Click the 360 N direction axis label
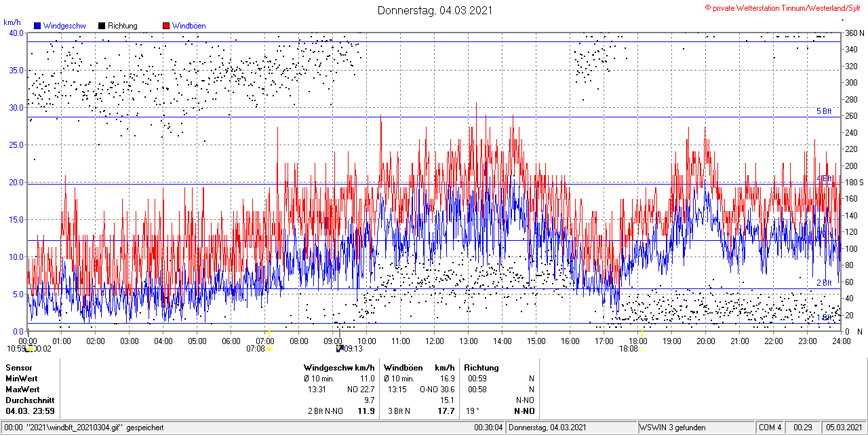This screenshot has width=868, height=435. [x=854, y=33]
